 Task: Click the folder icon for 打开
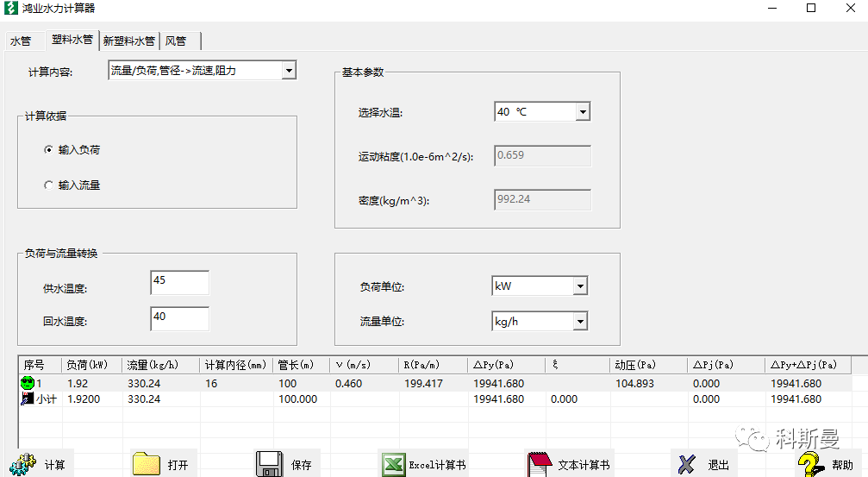pos(147,464)
